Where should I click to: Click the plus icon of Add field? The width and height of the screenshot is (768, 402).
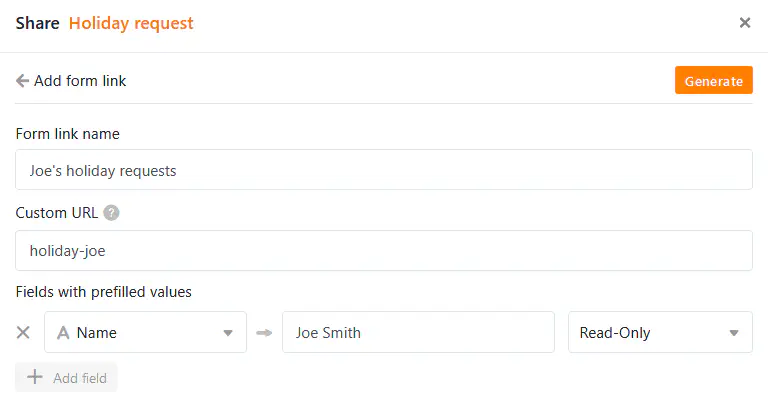34,377
